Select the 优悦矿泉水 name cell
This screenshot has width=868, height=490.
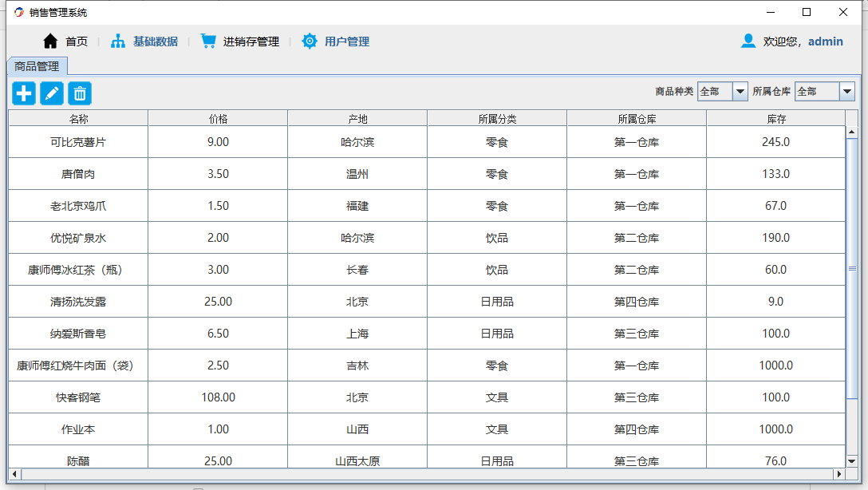78,238
